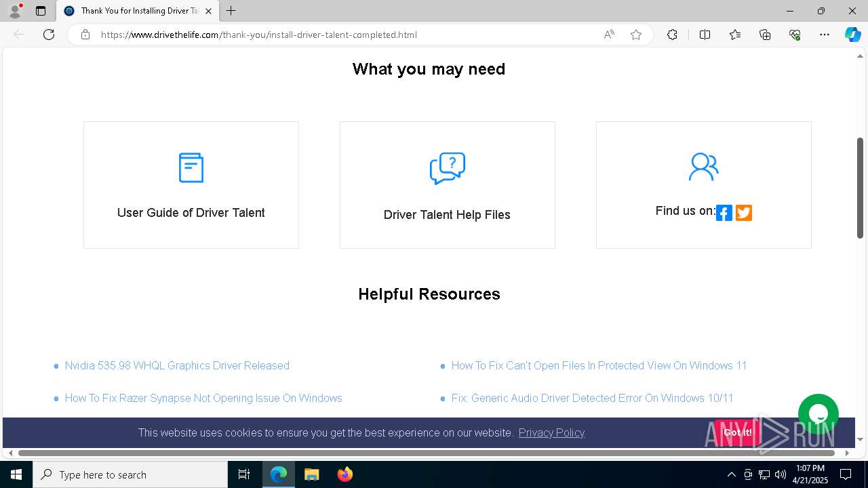
Task: Open Twitter page icon
Action: tap(744, 213)
